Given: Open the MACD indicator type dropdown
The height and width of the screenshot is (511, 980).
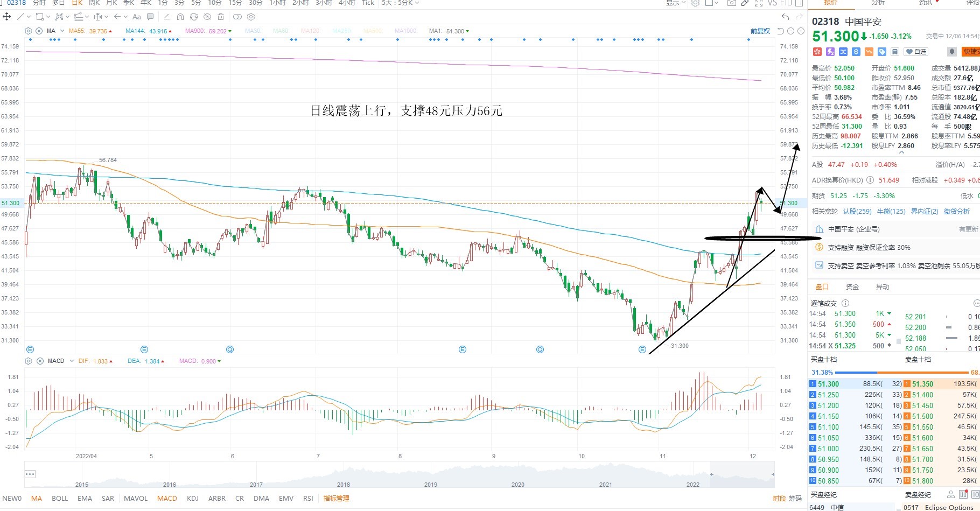Looking at the screenshot, I should 72,361.
